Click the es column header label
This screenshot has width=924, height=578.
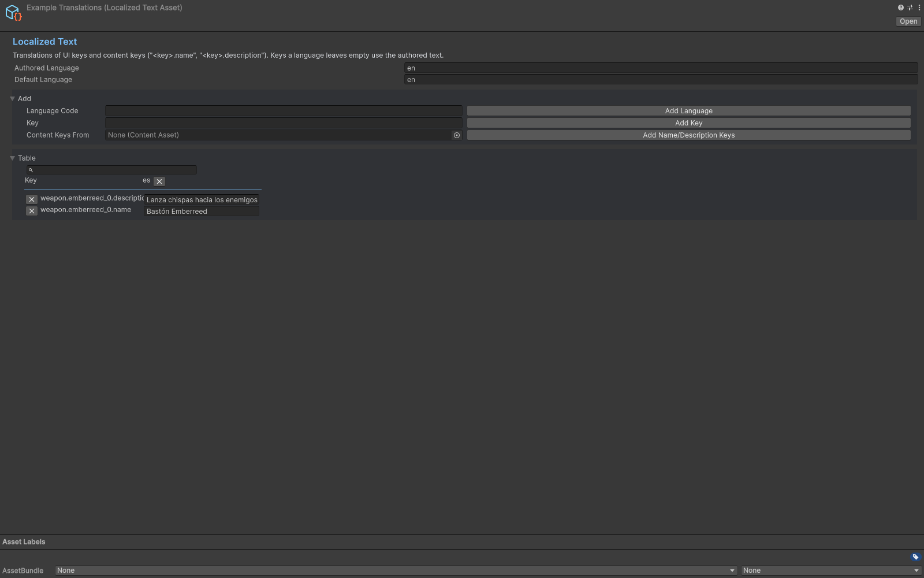146,180
